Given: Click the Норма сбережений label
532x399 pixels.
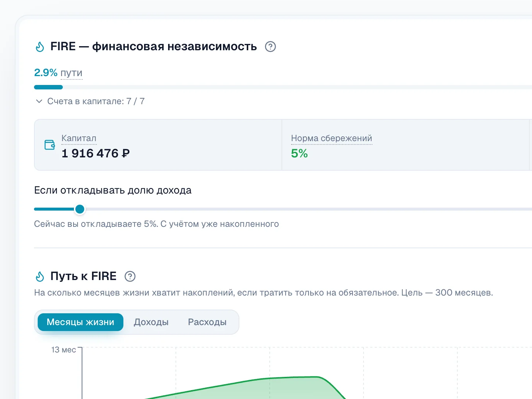Looking at the screenshot, I should pos(331,138).
